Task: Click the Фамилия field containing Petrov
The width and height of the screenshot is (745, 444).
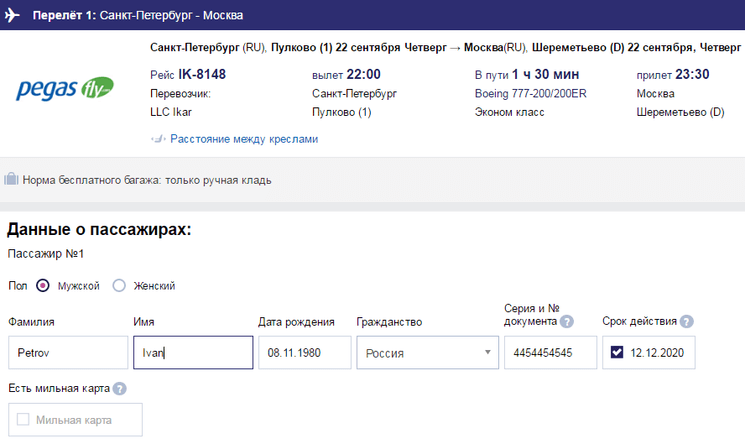Action: click(66, 353)
